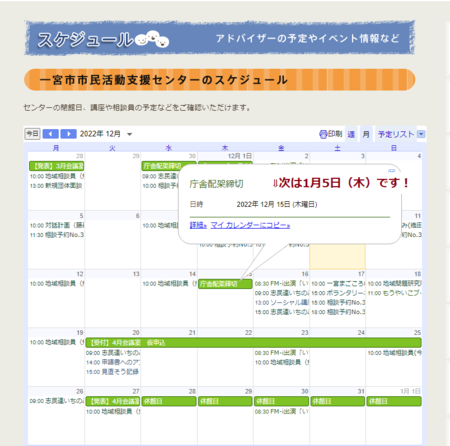Open 08:30 FM-i出演 event on the 16th
Screen dimensions: 450x446
tap(282, 284)
